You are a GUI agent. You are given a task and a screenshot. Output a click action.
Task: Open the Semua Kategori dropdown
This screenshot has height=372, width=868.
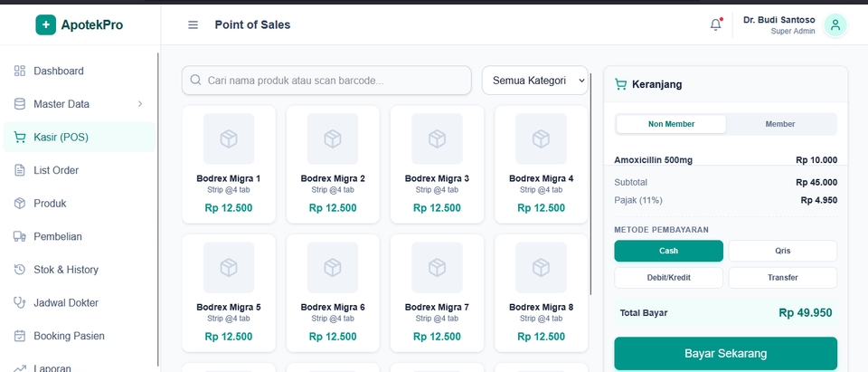coord(534,81)
